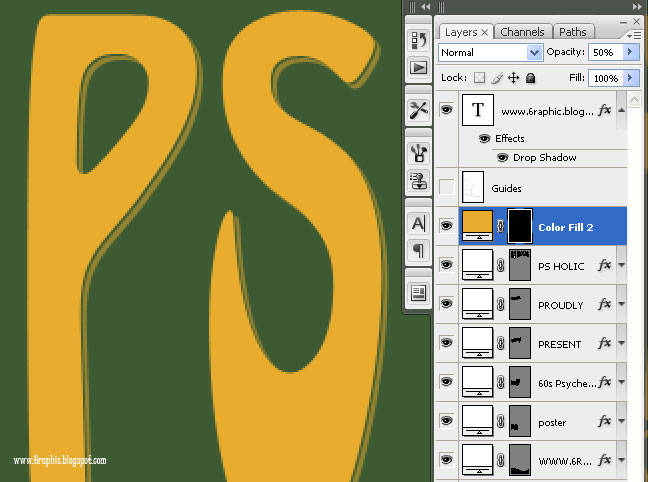648x482 pixels.
Task: Click the lock transparent pixels icon
Action: [479, 78]
